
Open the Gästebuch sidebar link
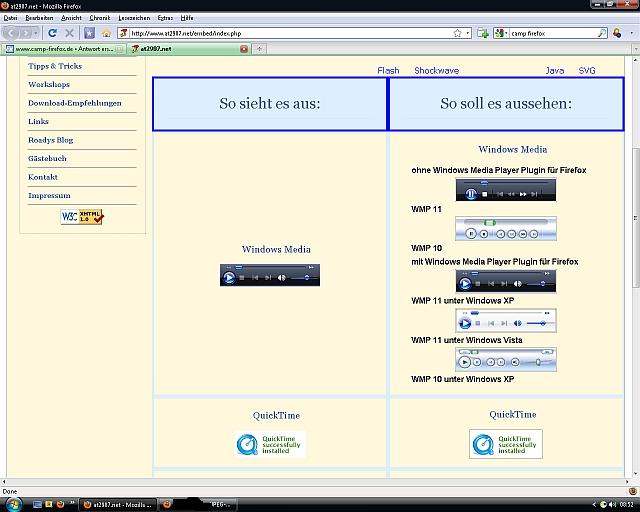[47, 158]
